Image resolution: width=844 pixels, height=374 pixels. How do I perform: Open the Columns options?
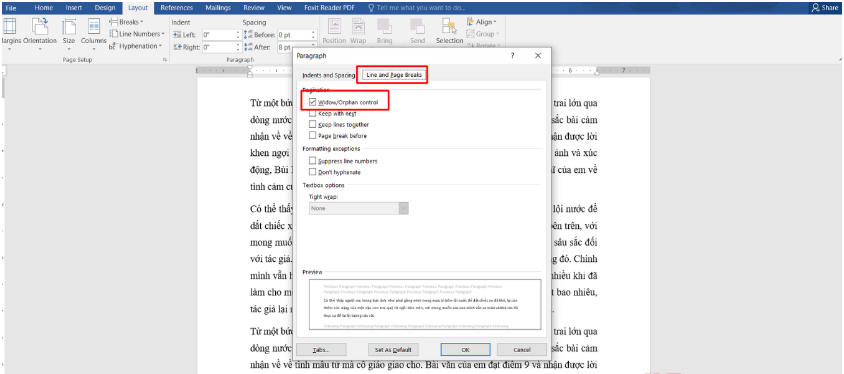point(94,33)
